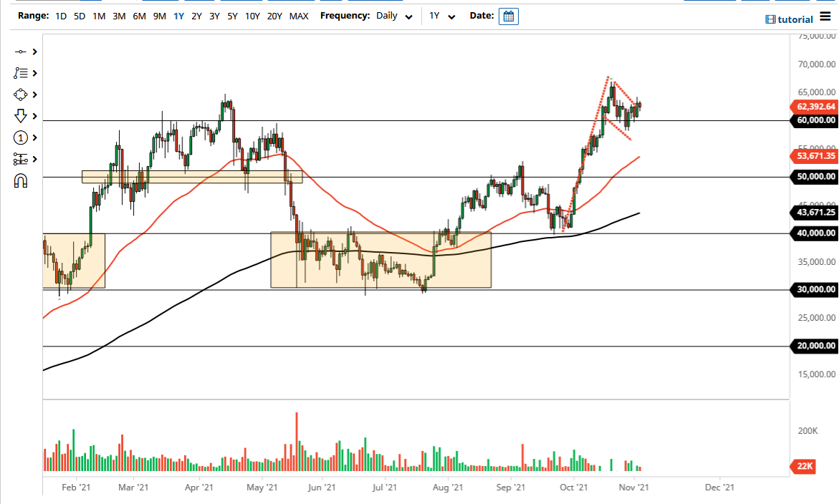This screenshot has width=839, height=504.
Task: Select the 5Y range button
Action: coord(232,15)
